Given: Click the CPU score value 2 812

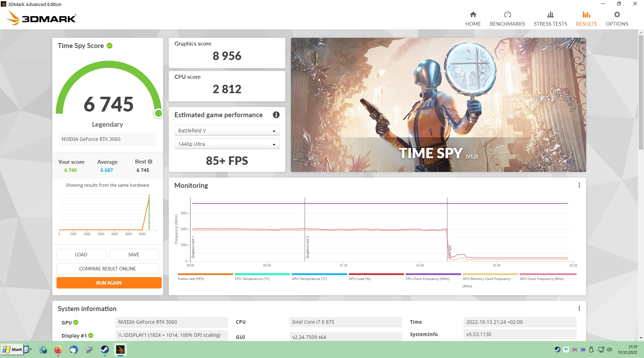Looking at the screenshot, I should click(x=227, y=89).
